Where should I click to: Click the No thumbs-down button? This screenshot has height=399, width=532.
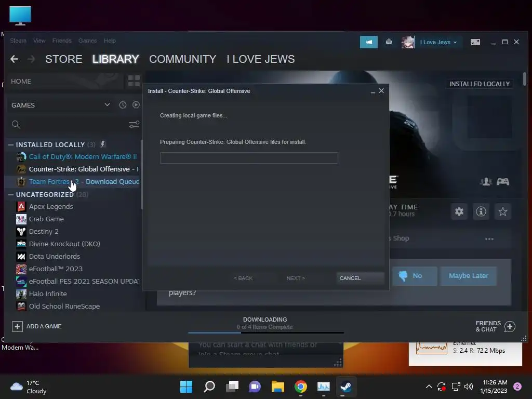pyautogui.click(x=415, y=276)
